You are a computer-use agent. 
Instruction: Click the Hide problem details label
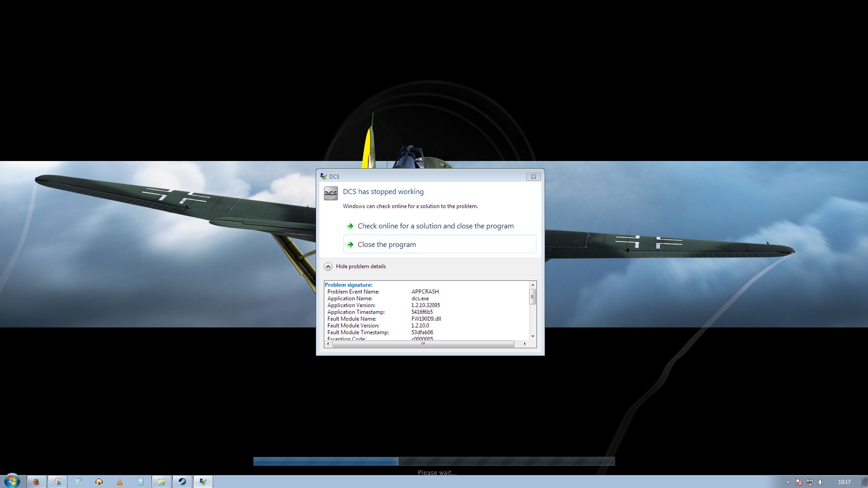click(361, 266)
